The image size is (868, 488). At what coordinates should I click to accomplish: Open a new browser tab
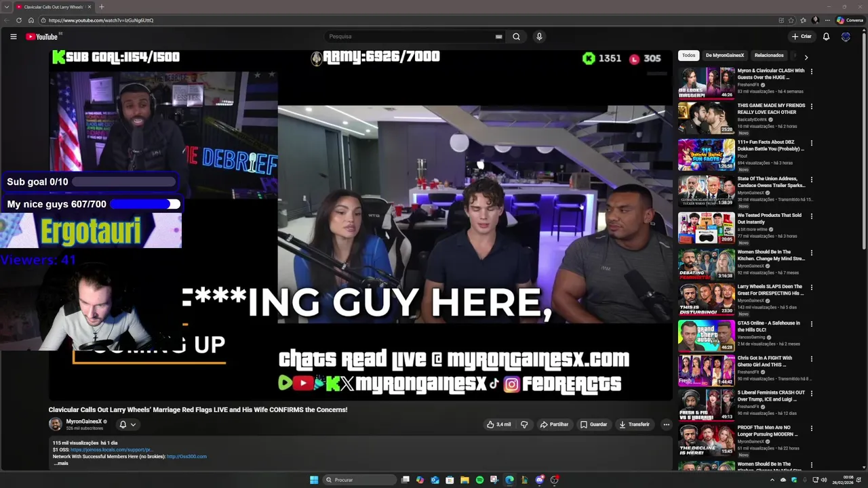pos(101,7)
